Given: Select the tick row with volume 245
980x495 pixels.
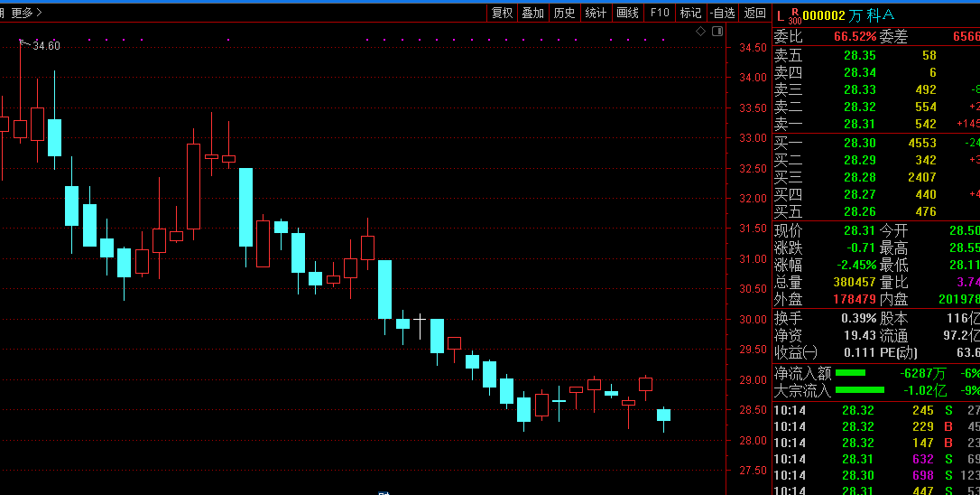Looking at the screenshot, I should pyautogui.click(x=876, y=410).
